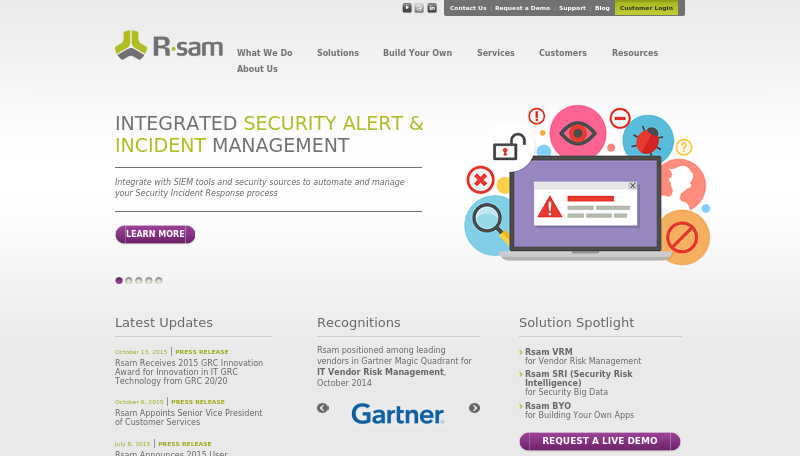Open the GRC Innovation Award press release
Image resolution: width=800 pixels, height=456 pixels.
click(189, 372)
